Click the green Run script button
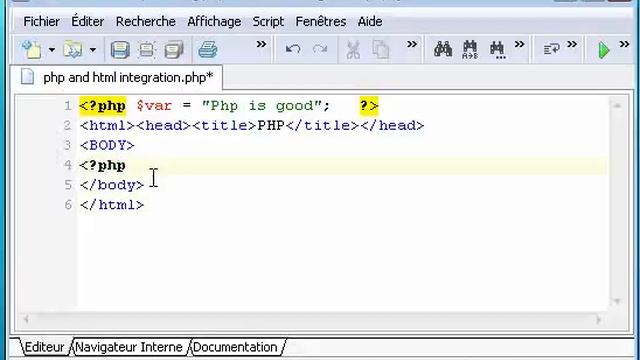The height and width of the screenshot is (360, 640). 604,50
